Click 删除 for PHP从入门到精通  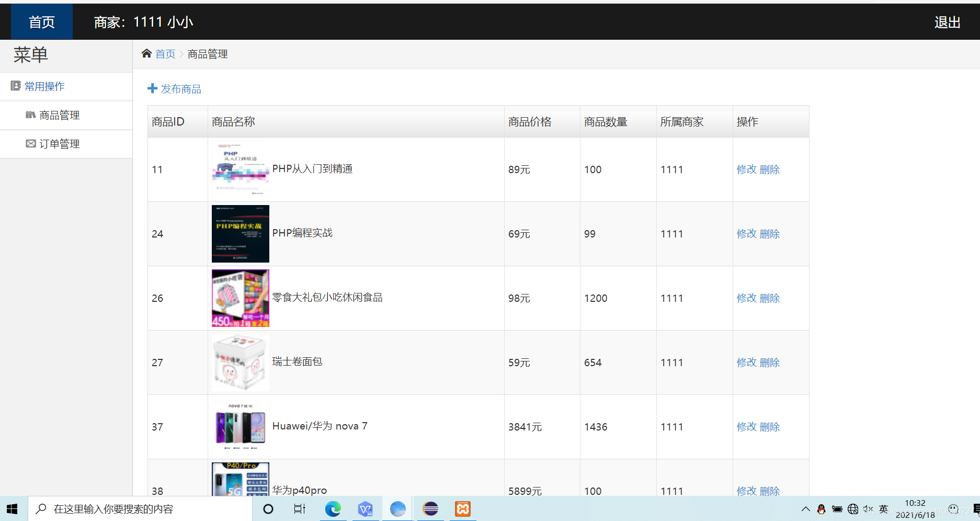(x=769, y=169)
